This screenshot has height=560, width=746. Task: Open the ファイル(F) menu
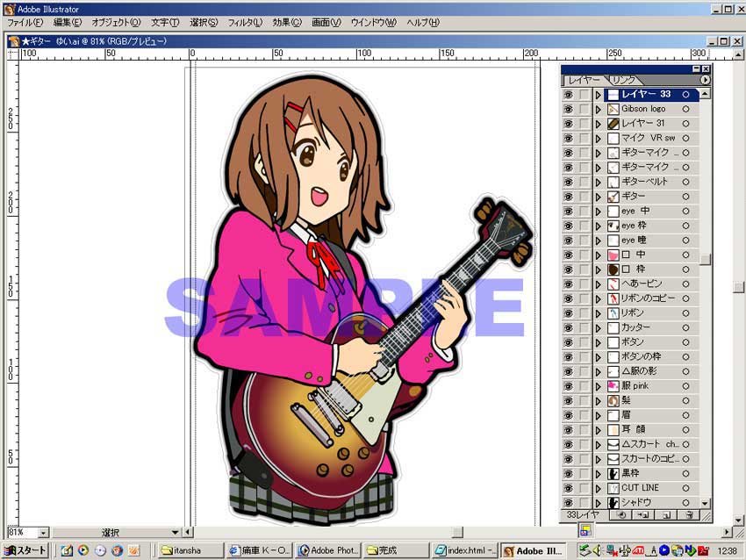point(25,22)
